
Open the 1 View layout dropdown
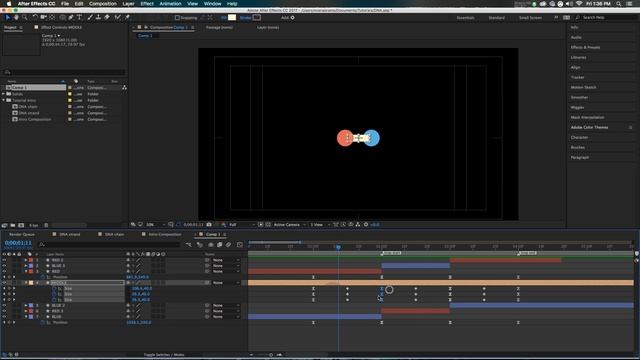(320, 224)
